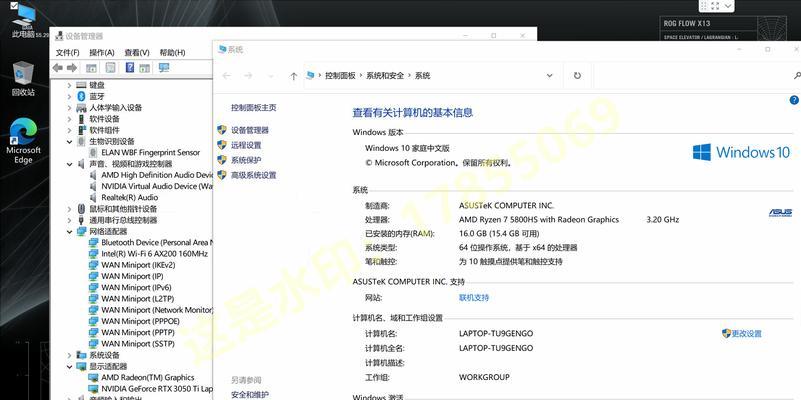Image resolution: width=801 pixels, height=400 pixels.
Task: Launch Microsoft Edge from desktop
Action: pyautogui.click(x=23, y=141)
